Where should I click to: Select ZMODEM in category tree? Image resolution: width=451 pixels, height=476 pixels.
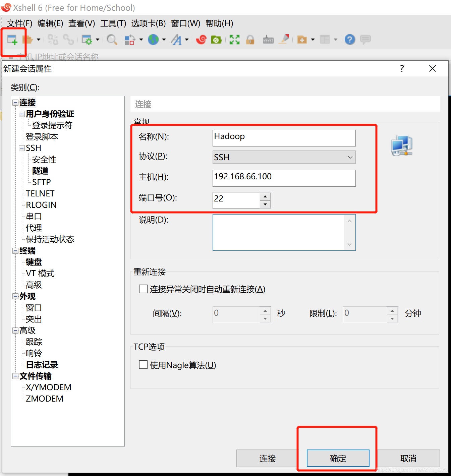45,399
